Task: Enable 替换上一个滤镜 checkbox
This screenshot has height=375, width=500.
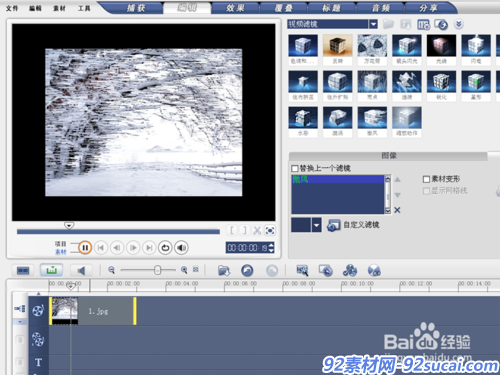Action: click(x=295, y=168)
